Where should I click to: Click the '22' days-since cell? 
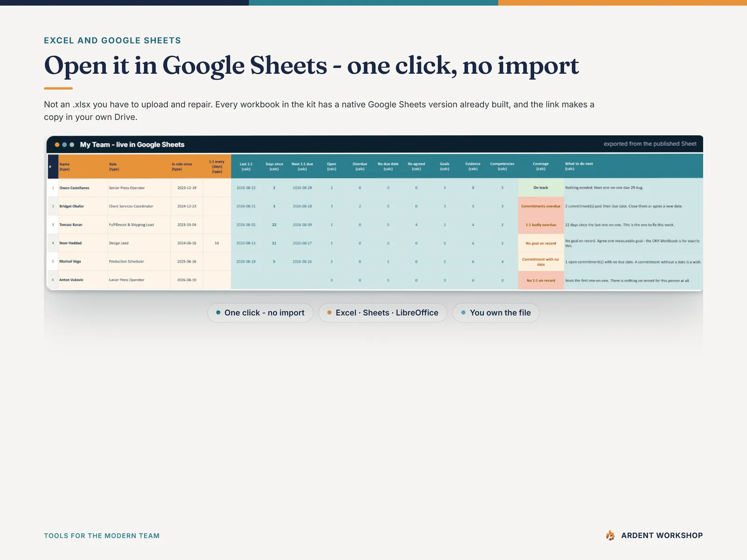pos(274,225)
